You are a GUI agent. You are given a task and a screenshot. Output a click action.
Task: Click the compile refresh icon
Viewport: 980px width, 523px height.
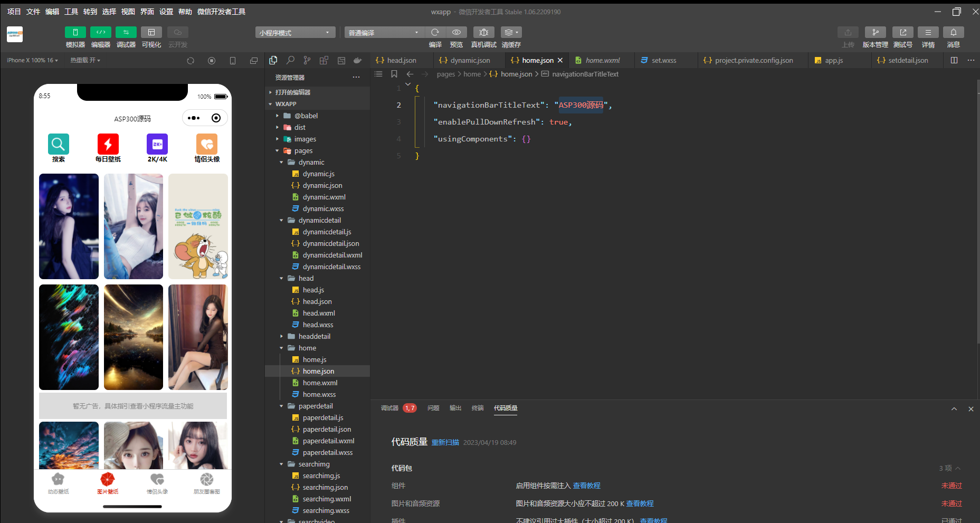(435, 33)
